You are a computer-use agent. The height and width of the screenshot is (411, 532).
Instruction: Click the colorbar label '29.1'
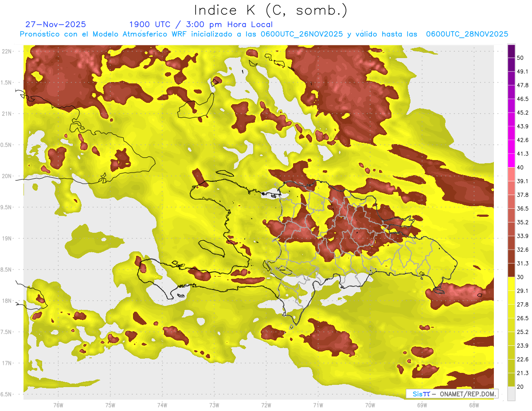[x=523, y=291]
